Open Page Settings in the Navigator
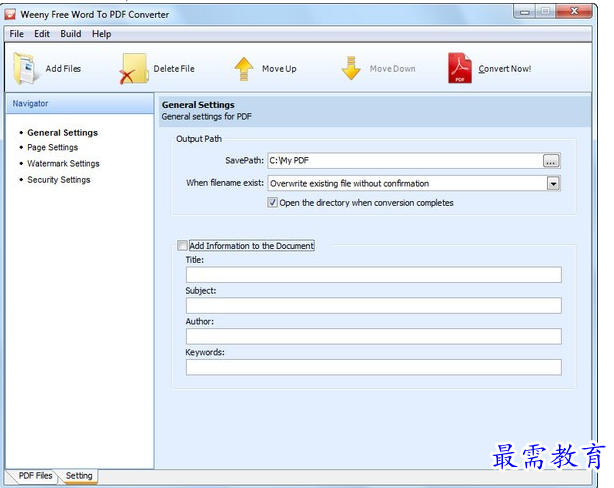 [52, 148]
